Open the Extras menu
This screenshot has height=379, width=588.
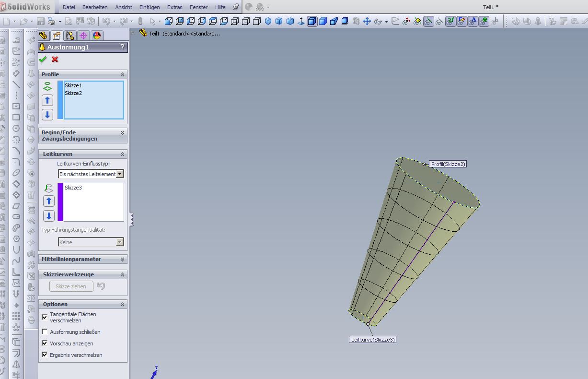pos(174,7)
